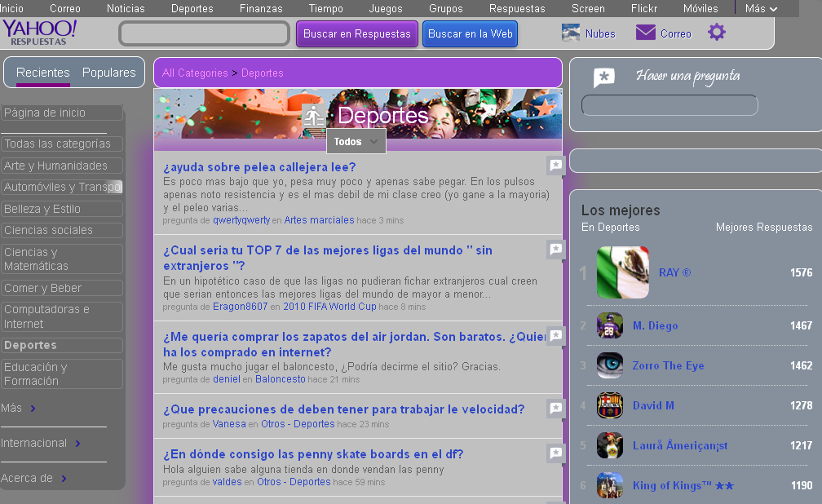
Task: Switch to the Populares tab
Action: coord(109,73)
